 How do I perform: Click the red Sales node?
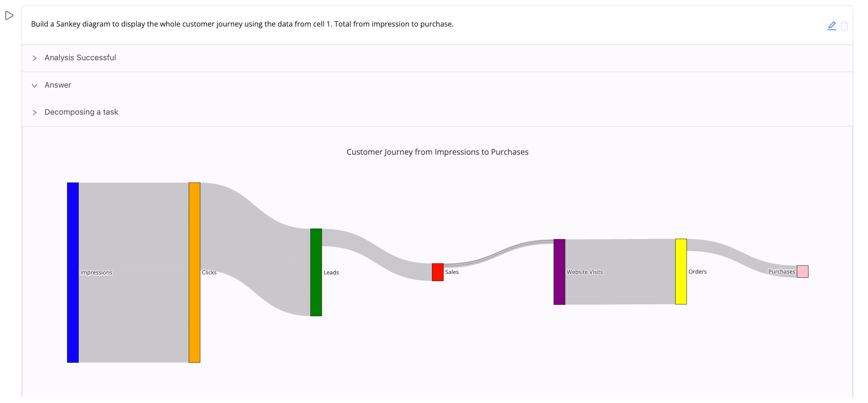coord(437,272)
